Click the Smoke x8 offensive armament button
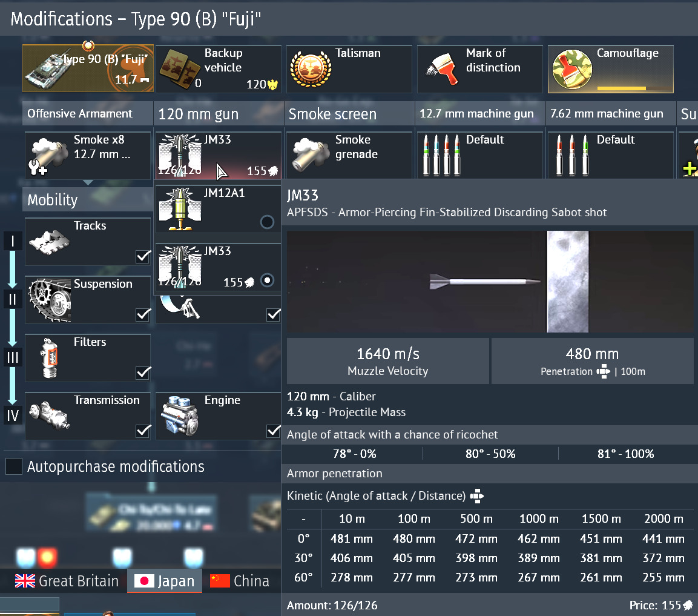The image size is (698, 616). point(88,156)
